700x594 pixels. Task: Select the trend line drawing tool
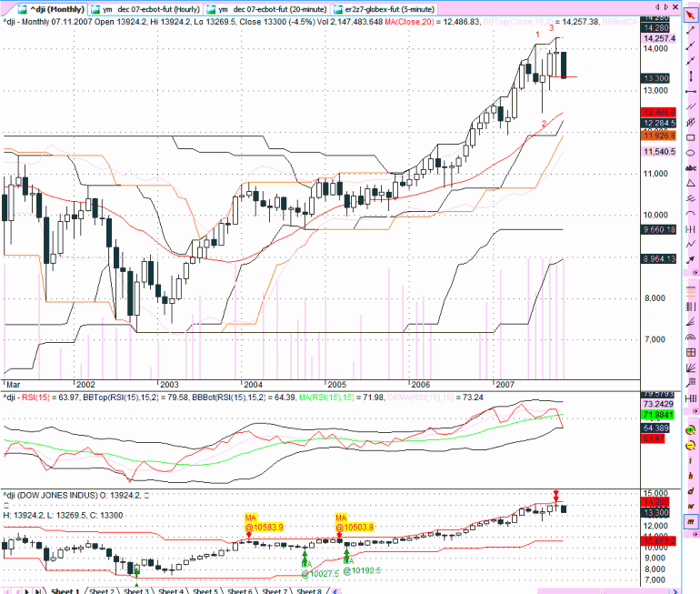point(691,30)
